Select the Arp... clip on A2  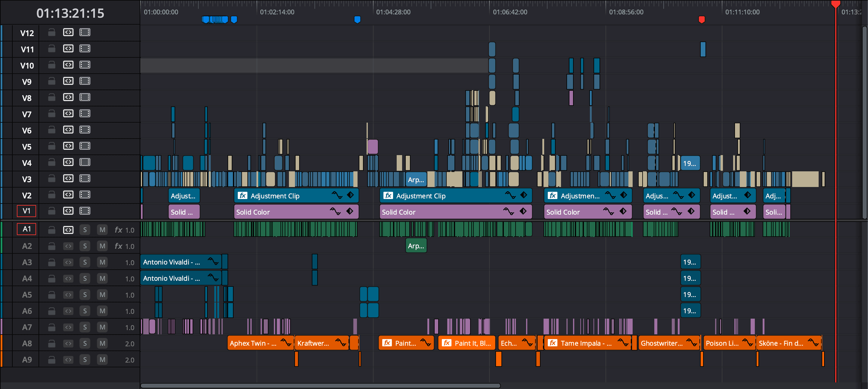(x=416, y=246)
